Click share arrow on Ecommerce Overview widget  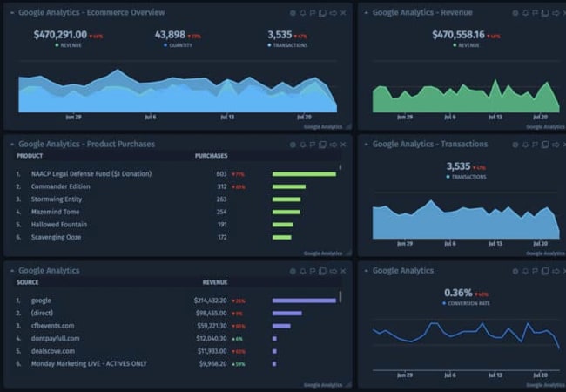pyautogui.click(x=333, y=13)
